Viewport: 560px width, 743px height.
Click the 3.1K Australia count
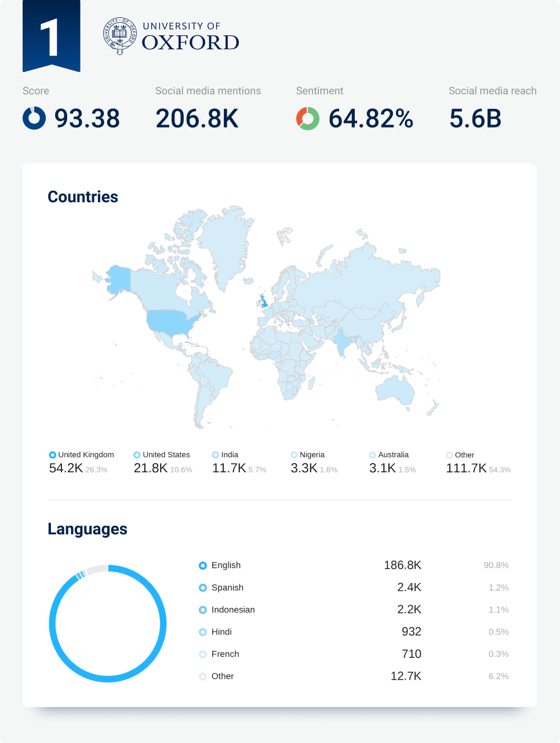383,468
